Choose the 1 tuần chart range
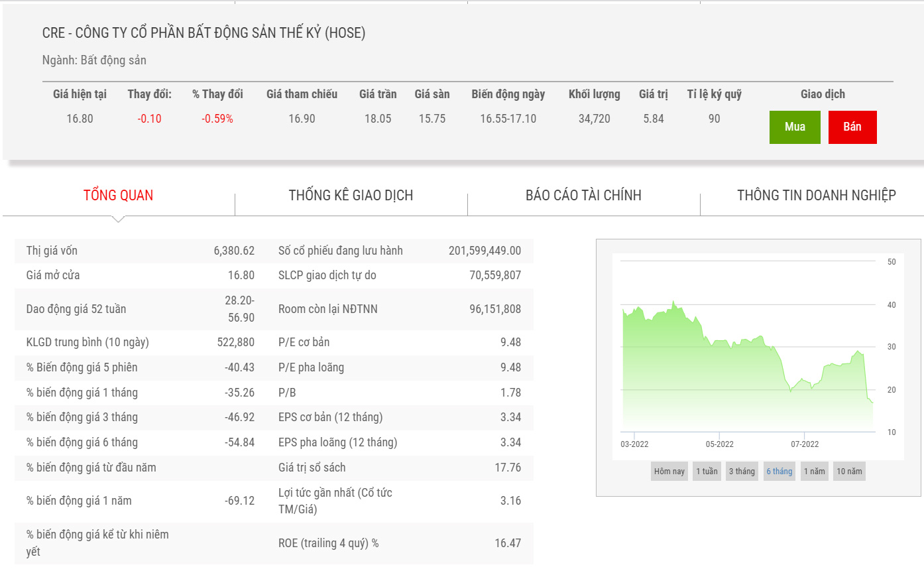This screenshot has width=924, height=575. (706, 472)
